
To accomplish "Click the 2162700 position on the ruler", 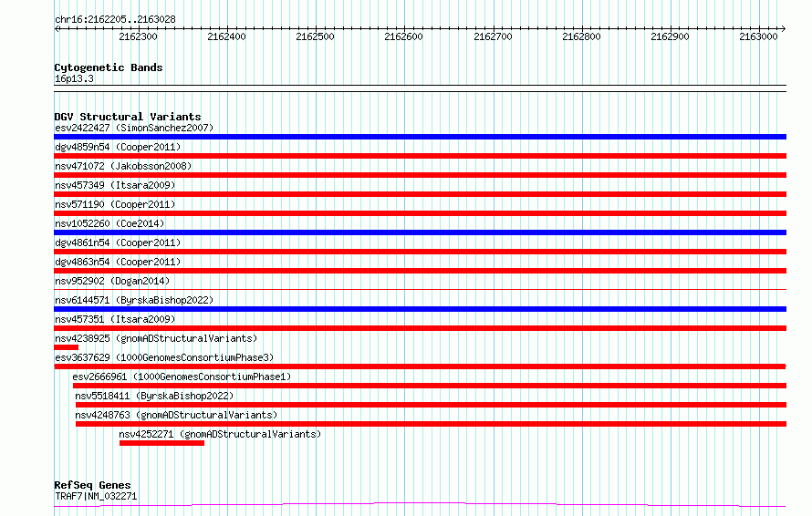I will point(493,36).
